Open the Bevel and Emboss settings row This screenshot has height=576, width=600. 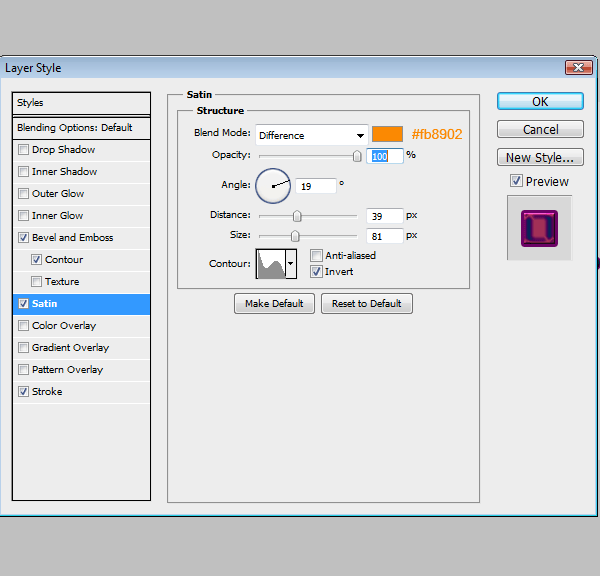[82, 238]
